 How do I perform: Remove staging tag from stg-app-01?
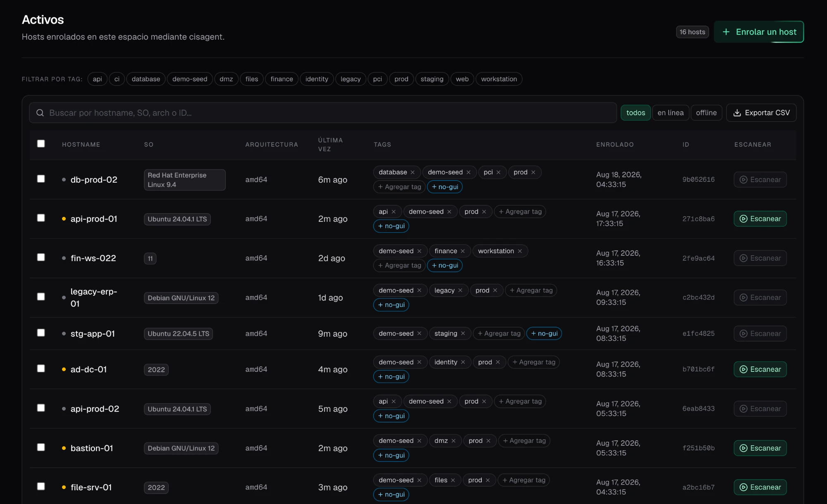click(x=463, y=333)
